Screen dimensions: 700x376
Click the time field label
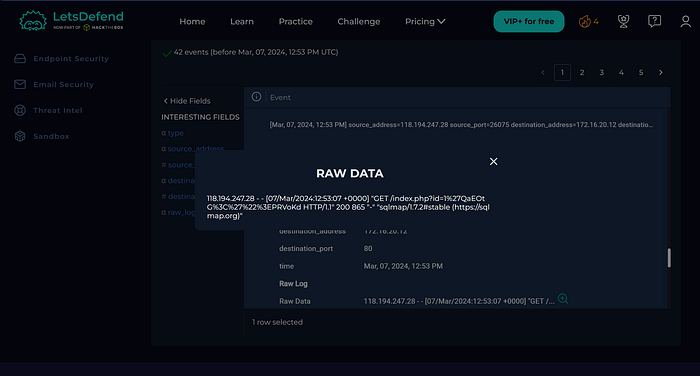tap(286, 266)
